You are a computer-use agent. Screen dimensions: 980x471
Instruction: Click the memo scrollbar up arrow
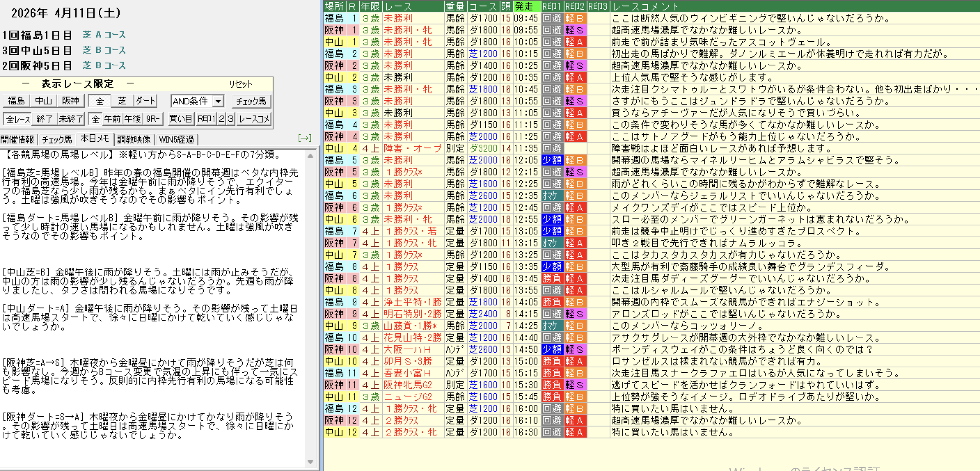click(310, 156)
